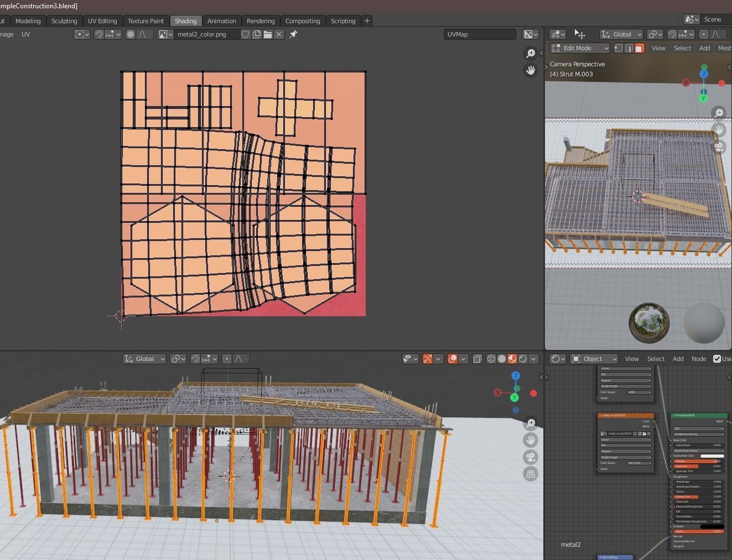Screen dimensions: 732x560
Task: Open the Compositing workspace tab
Action: tap(303, 21)
